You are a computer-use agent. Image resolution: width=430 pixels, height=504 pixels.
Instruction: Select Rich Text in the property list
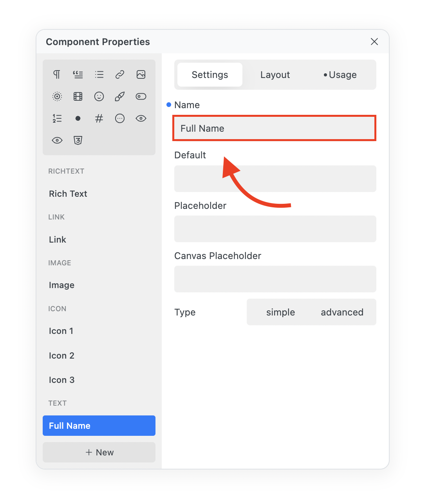click(68, 194)
